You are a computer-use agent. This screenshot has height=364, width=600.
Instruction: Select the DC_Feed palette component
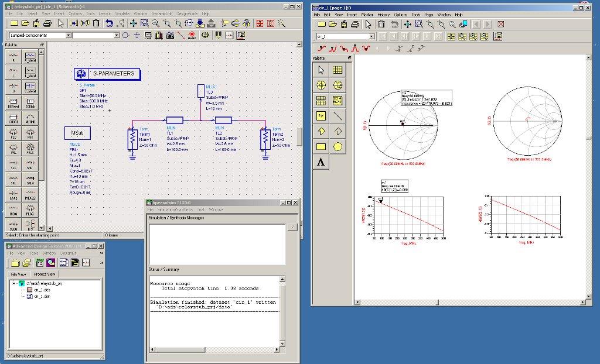click(x=13, y=103)
